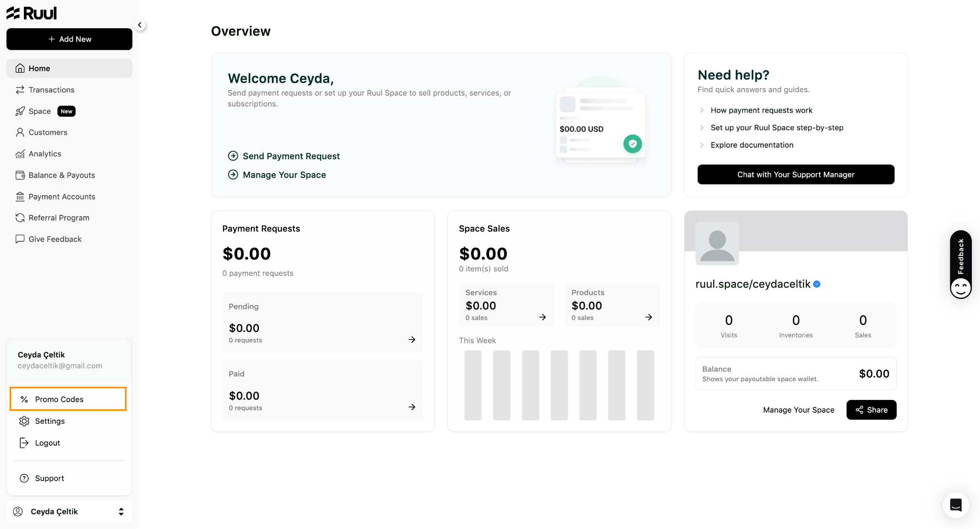The height and width of the screenshot is (529, 980).
Task: Select Promo Codes menu item
Action: (68, 399)
